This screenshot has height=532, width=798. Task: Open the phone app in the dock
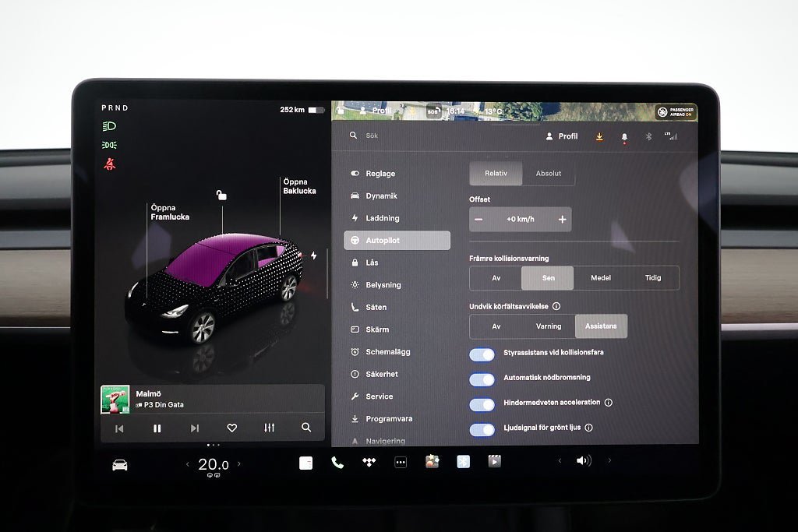pos(337,462)
